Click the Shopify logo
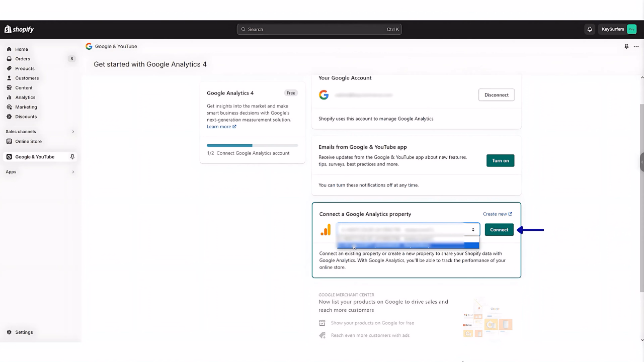 click(19, 29)
